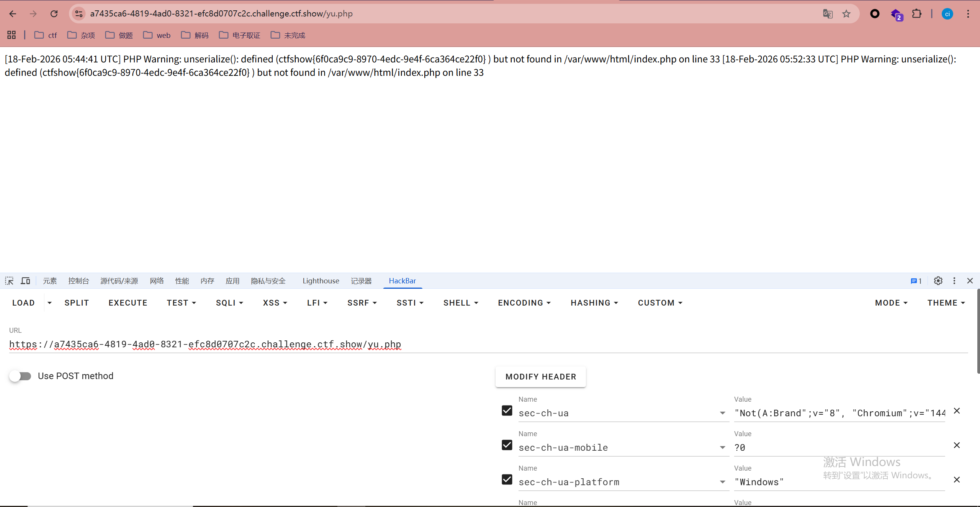Open the 网络 network tab
Screen dimensions: 980x507
(157, 281)
